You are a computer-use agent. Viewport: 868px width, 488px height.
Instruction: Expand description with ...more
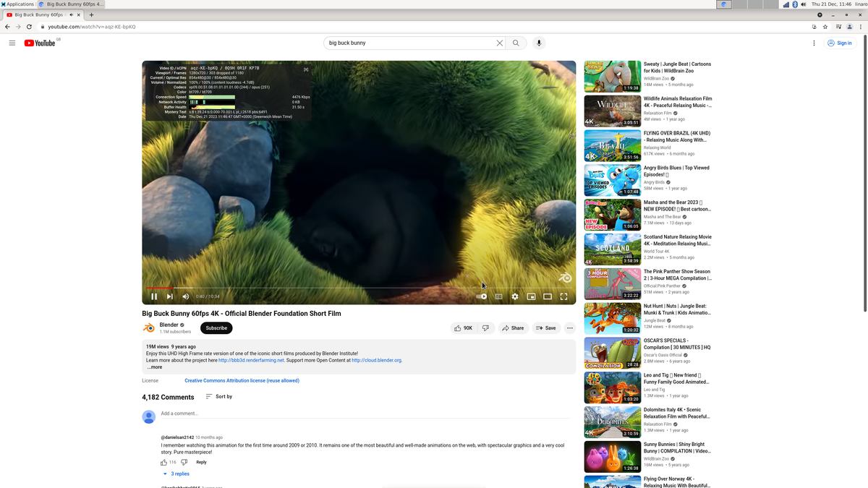[154, 367]
